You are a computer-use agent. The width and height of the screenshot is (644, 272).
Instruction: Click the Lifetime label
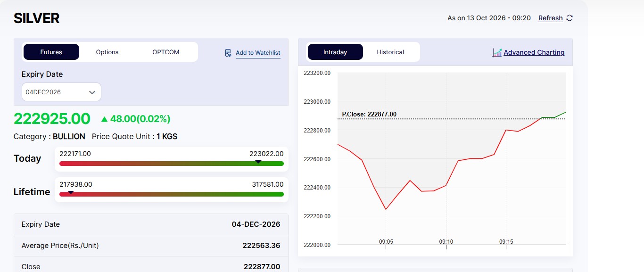(32, 192)
